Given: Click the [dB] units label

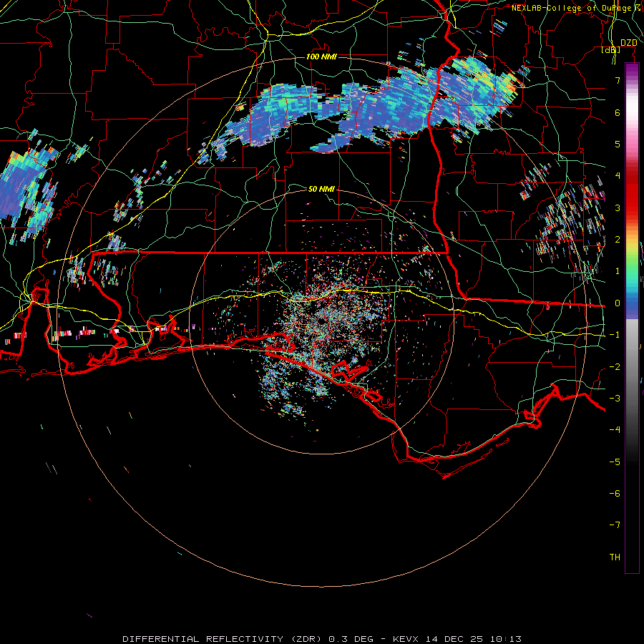Looking at the screenshot, I should coord(611,49).
